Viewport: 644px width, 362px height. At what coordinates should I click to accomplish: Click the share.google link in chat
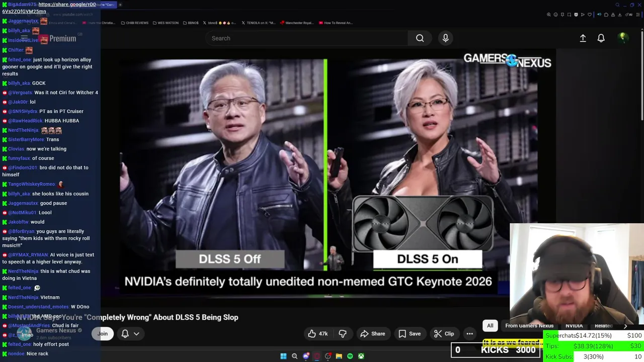49,8
